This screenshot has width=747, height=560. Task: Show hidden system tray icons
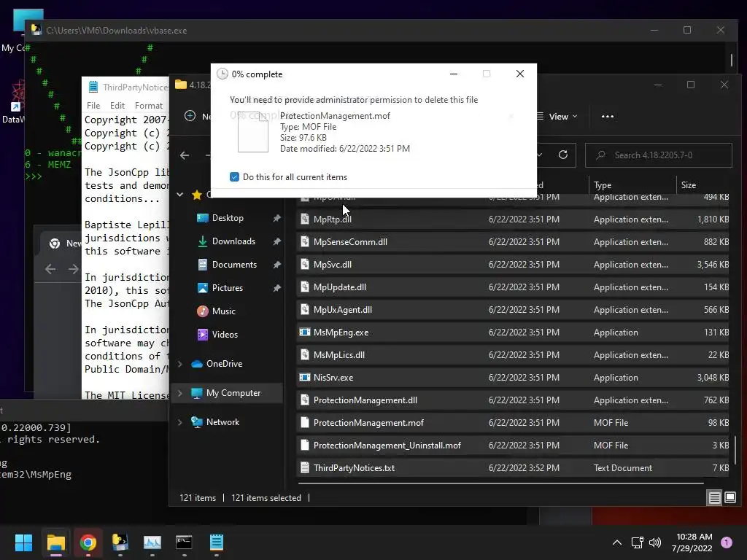[x=617, y=542]
